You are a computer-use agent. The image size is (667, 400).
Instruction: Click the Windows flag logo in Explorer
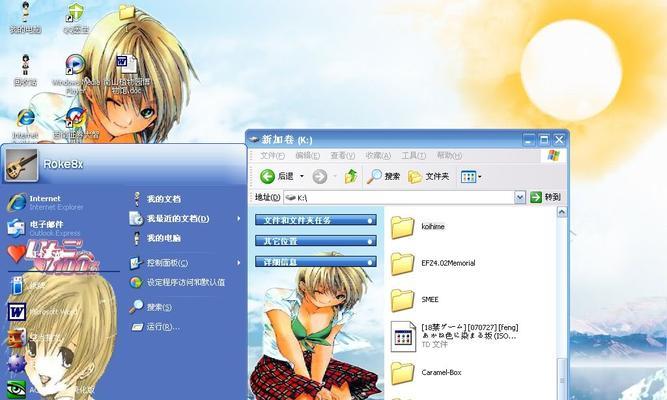pos(553,155)
